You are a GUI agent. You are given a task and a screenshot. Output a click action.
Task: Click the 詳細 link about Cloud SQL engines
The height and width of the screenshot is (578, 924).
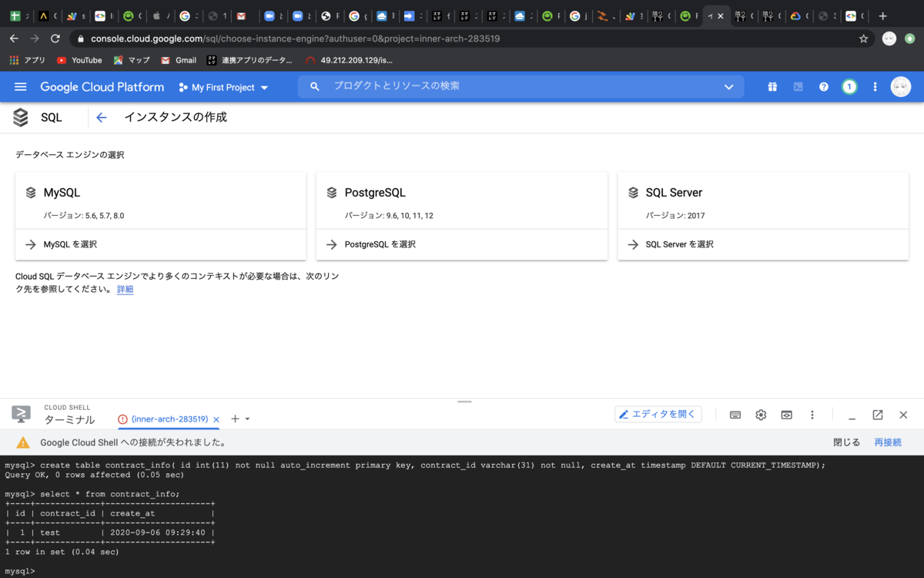(125, 289)
